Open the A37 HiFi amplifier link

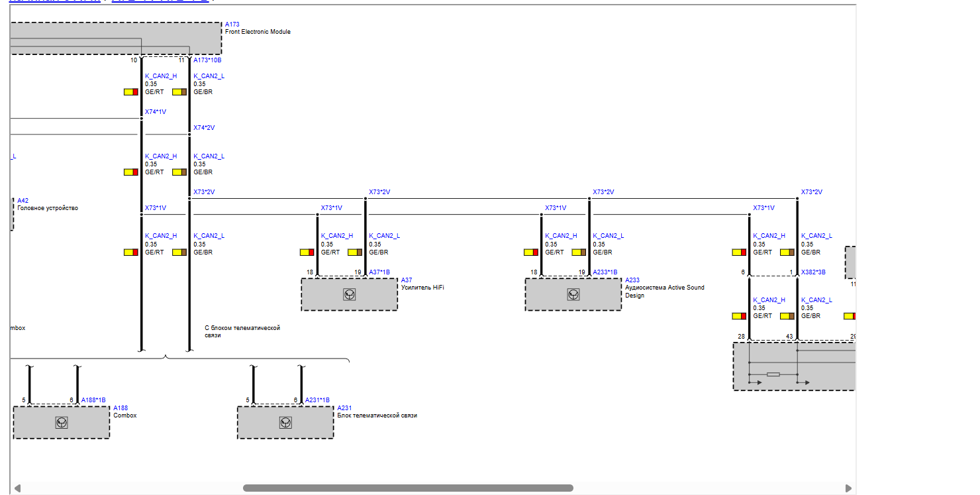pos(406,280)
